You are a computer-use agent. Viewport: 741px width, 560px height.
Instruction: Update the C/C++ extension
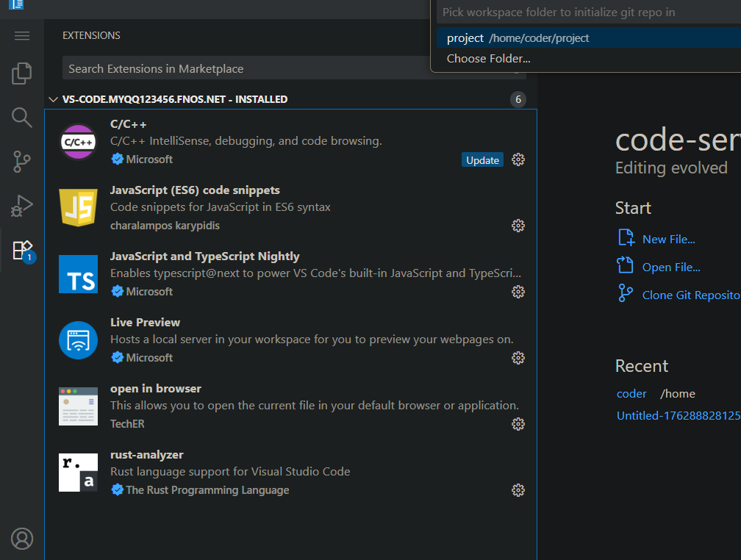[x=482, y=160]
